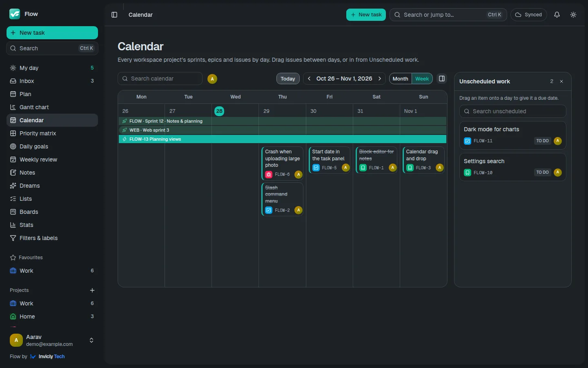Open the Dreams sparkle icon

coord(13,186)
